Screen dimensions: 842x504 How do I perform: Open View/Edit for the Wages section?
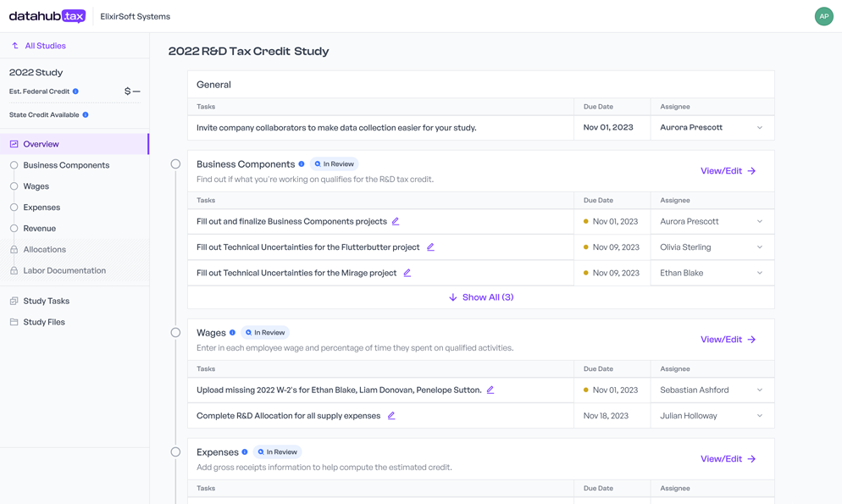coord(728,339)
